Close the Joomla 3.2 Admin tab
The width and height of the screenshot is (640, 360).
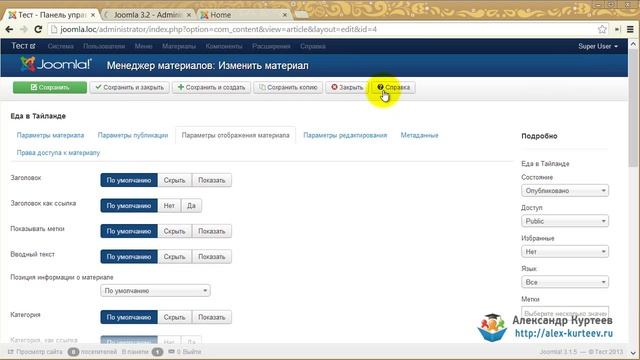pos(189,15)
